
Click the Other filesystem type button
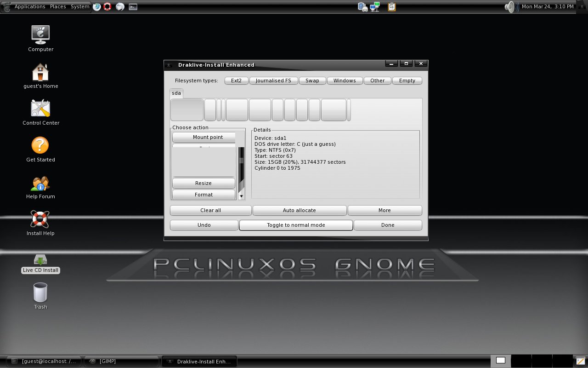378,80
